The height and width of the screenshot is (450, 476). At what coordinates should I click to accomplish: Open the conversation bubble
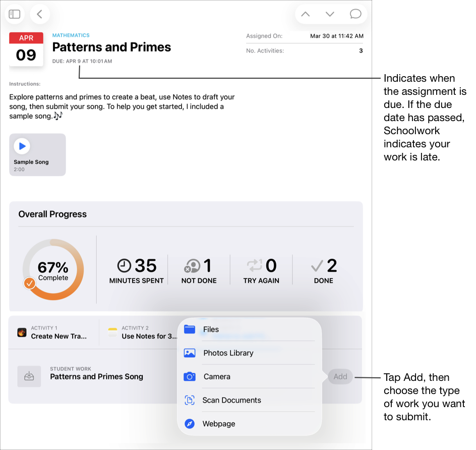tap(355, 14)
